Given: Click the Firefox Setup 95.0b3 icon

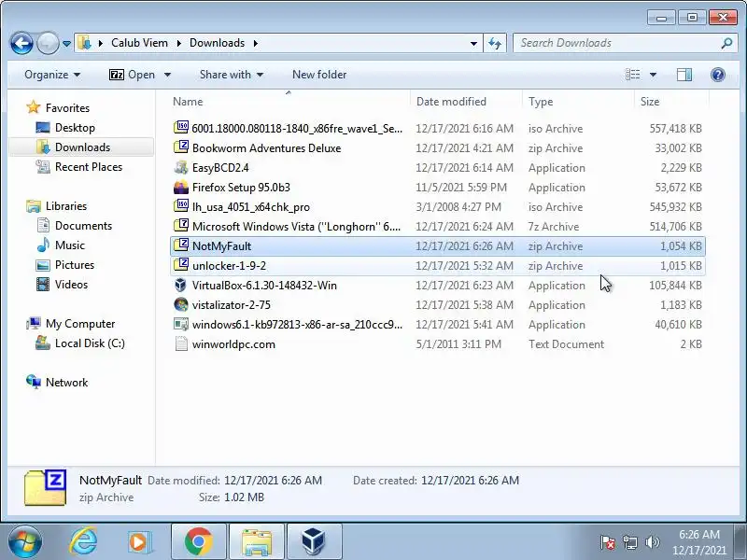Looking at the screenshot, I should pos(181,187).
